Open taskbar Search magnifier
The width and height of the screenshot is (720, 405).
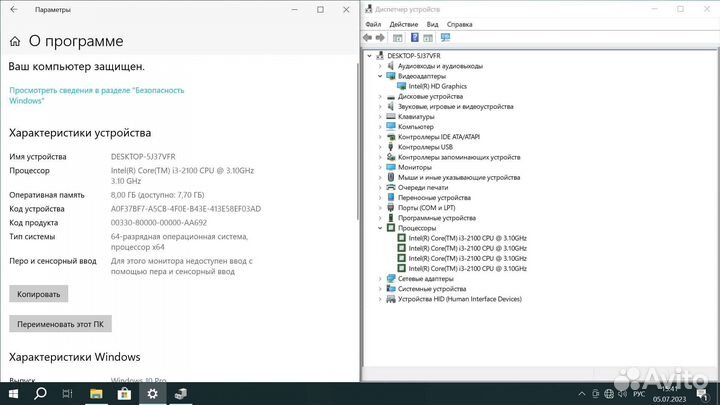[x=40, y=394]
